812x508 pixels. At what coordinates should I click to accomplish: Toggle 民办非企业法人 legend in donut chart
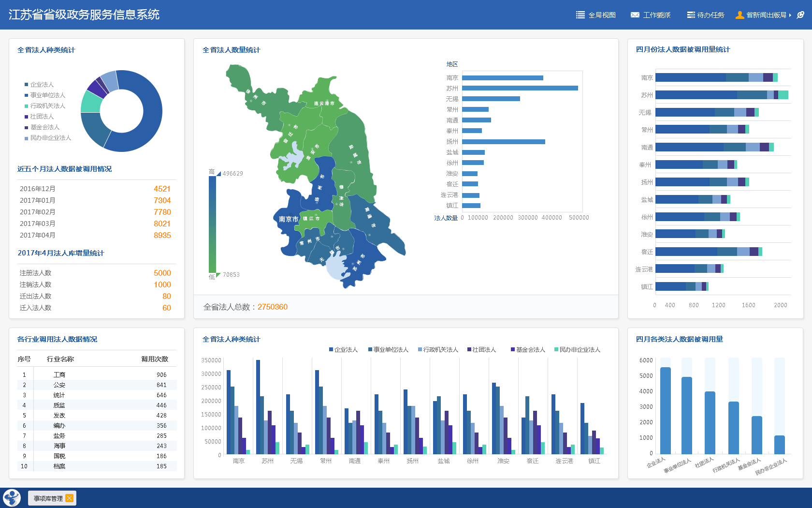click(48, 138)
